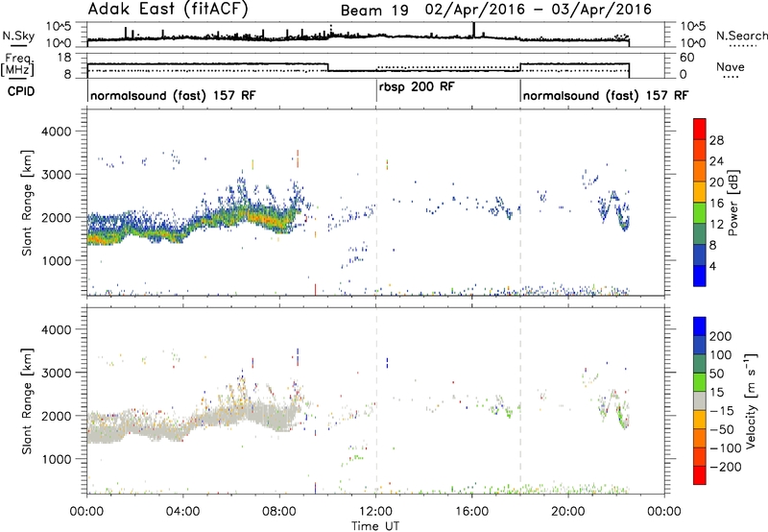Click the dashed 18:00 divider line in the velocity panel
Image resolution: width=768 pixels, height=532 pixels.
pos(520,399)
